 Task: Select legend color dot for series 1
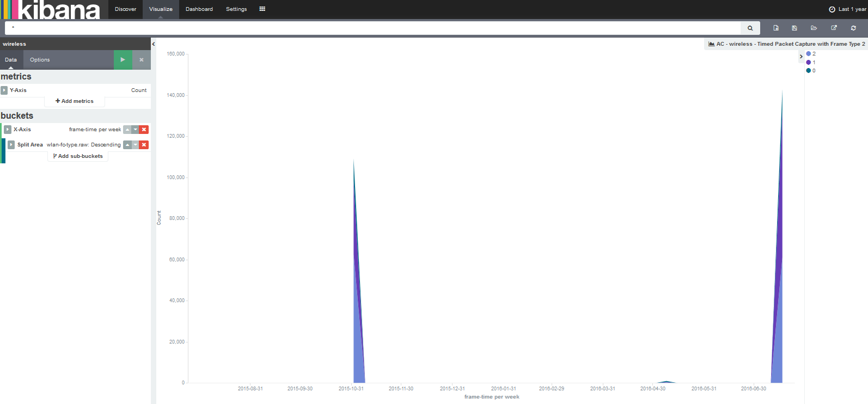(809, 63)
